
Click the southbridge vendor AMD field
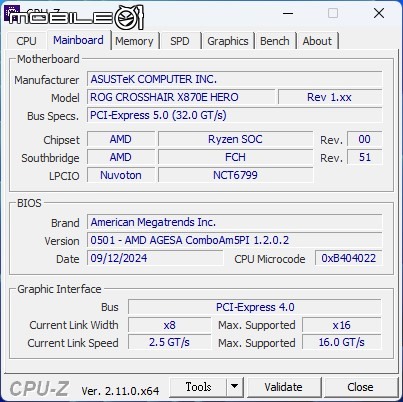[121, 157]
